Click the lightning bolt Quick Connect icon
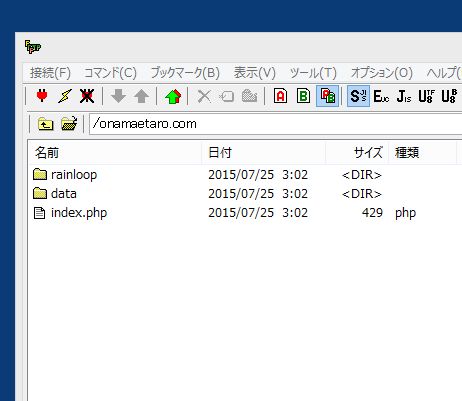Viewport: 462px width, 401px height. click(x=64, y=96)
